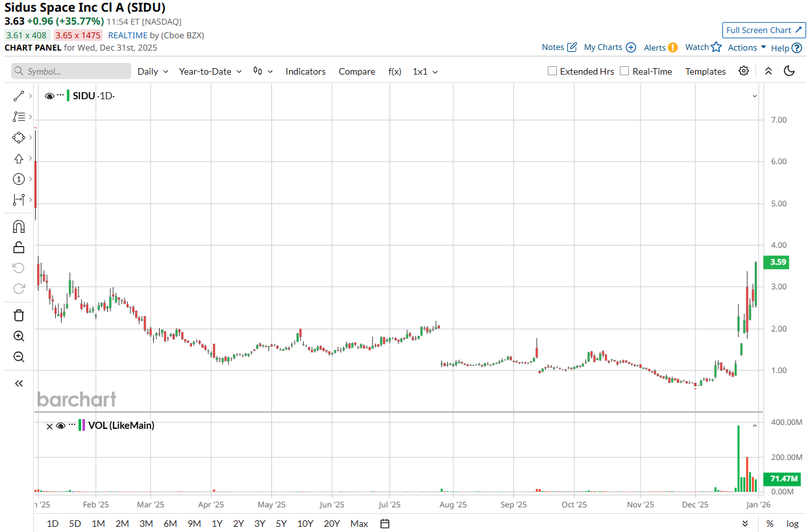810x532 pixels.
Task: Select the arrow marker tool icon
Action: click(18, 158)
